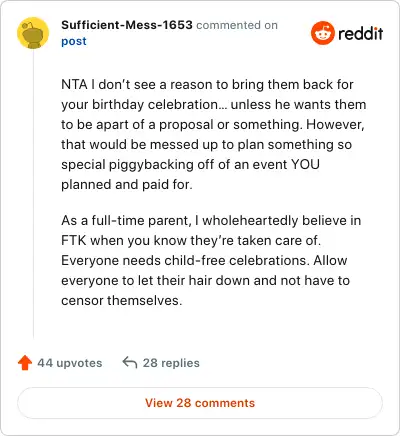Click the "your birthday celebration" phrase
This screenshot has width=400, height=436.
140,104
